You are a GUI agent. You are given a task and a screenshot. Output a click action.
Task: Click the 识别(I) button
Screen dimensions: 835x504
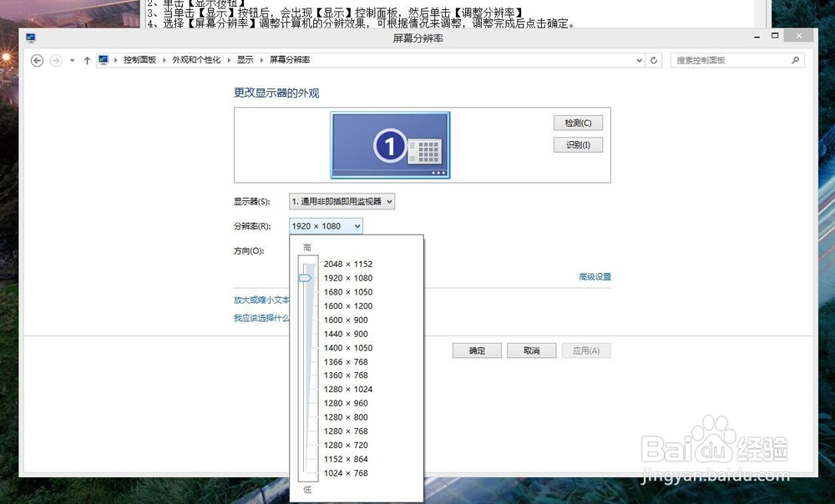point(579,144)
